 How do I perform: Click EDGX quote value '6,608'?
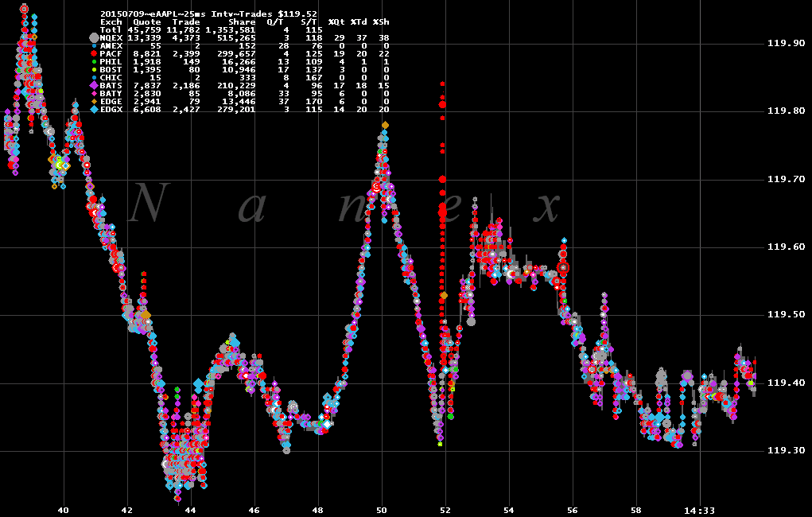point(147,110)
